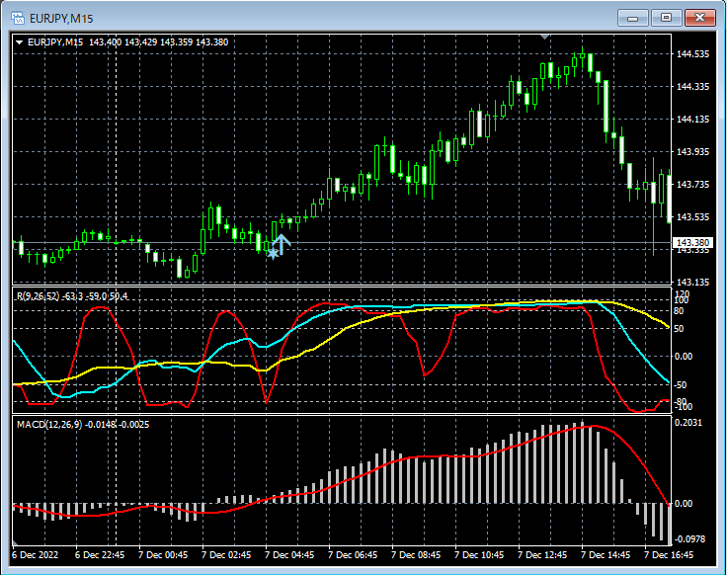Click the 6 Dec 22:45 time axis label

[x=101, y=554]
